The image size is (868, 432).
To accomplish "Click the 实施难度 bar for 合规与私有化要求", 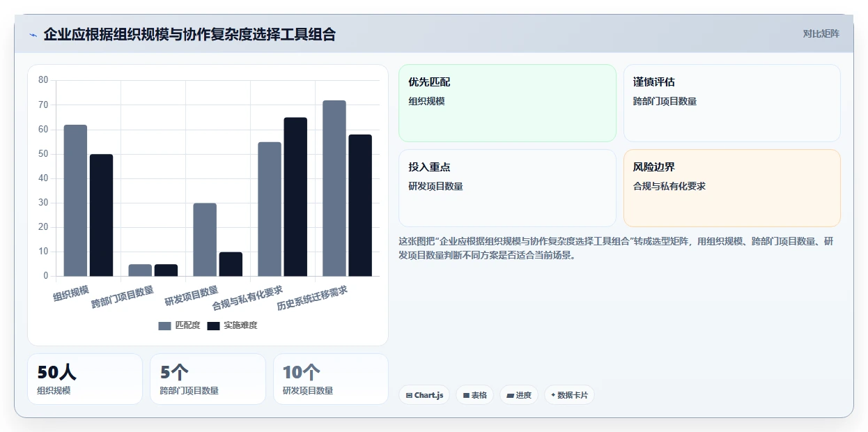I will click(x=295, y=197).
